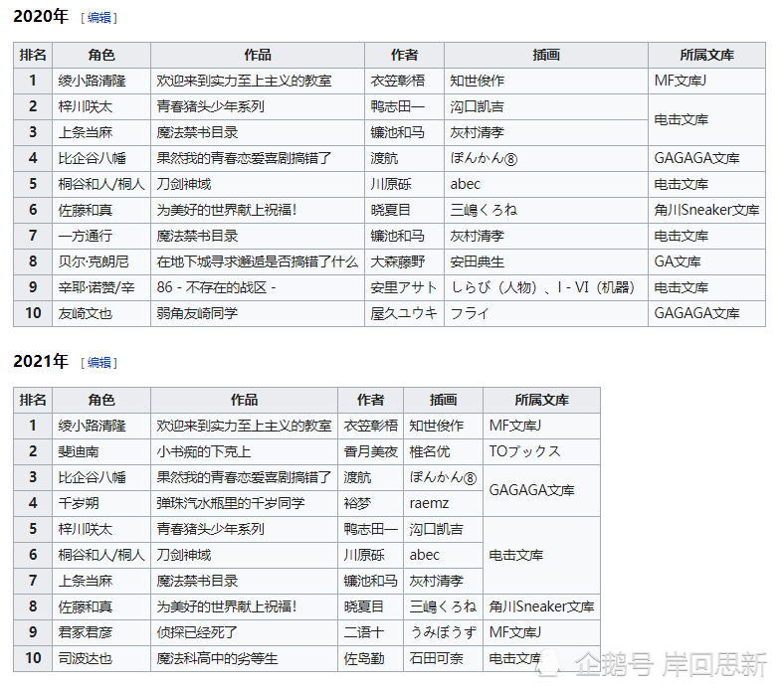The image size is (784, 691).
Task: Select the illustrator cell 石田可奈
Action: click(443, 658)
